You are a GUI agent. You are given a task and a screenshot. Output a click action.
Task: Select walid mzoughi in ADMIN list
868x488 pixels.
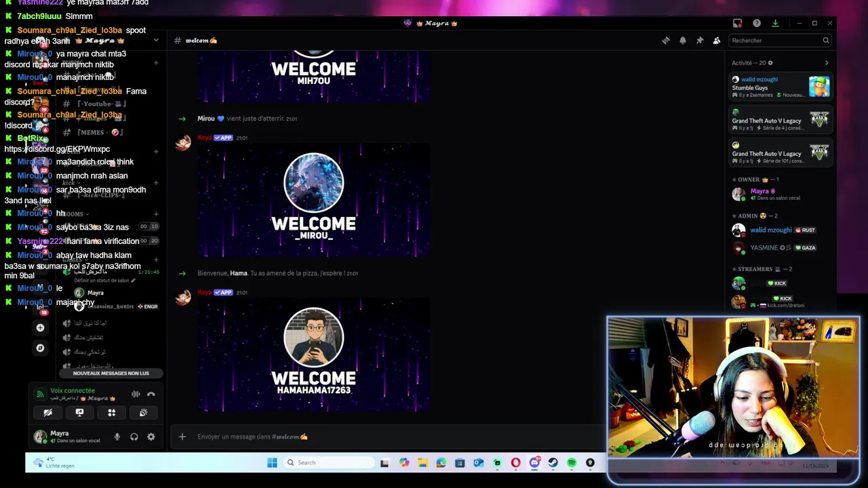[781, 230]
